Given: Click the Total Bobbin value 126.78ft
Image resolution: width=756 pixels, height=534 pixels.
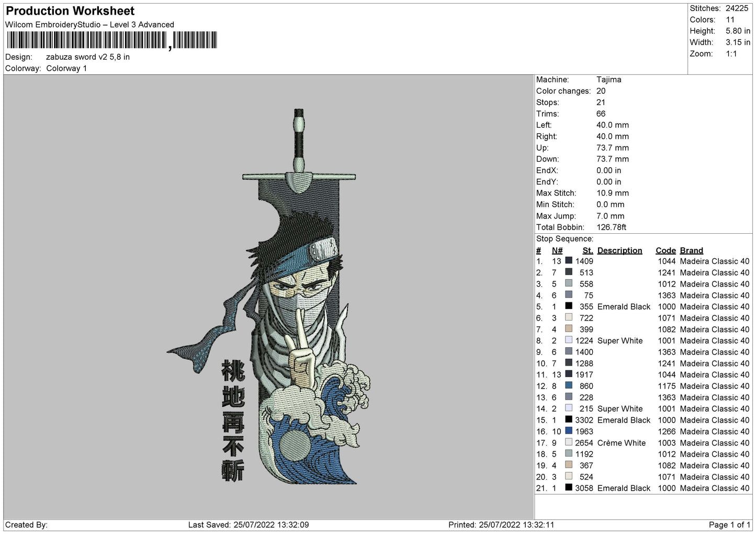Looking at the screenshot, I should click(x=612, y=227).
